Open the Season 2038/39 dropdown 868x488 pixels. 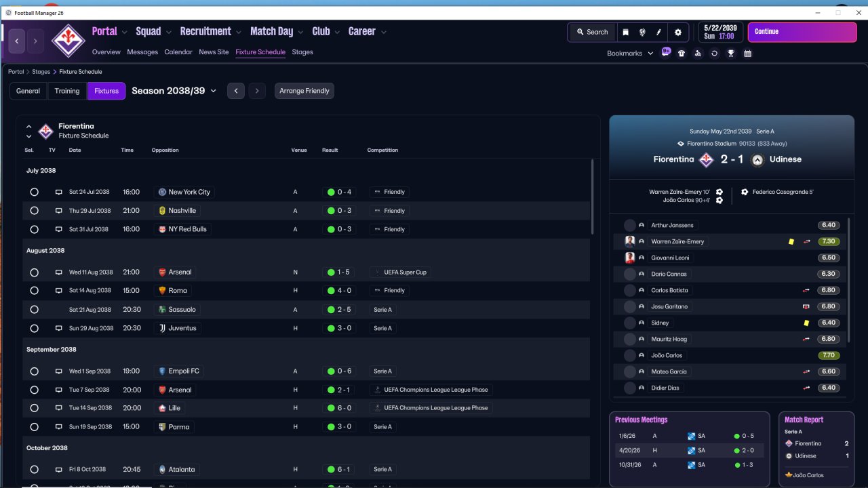pyautogui.click(x=174, y=91)
